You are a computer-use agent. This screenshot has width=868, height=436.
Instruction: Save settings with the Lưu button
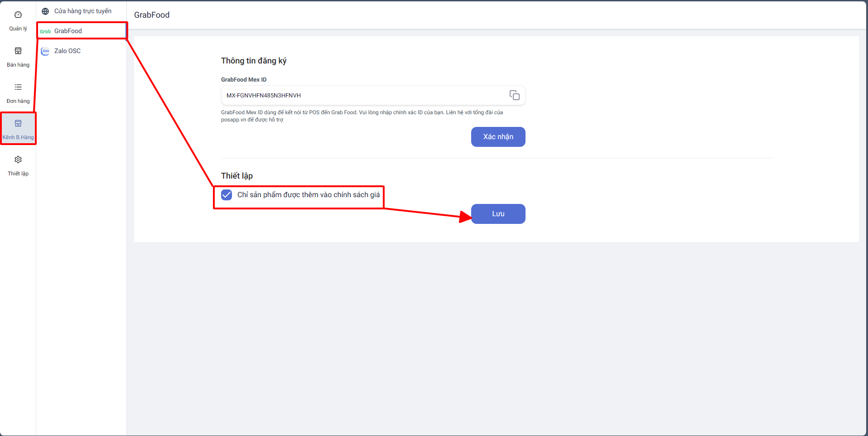click(498, 214)
